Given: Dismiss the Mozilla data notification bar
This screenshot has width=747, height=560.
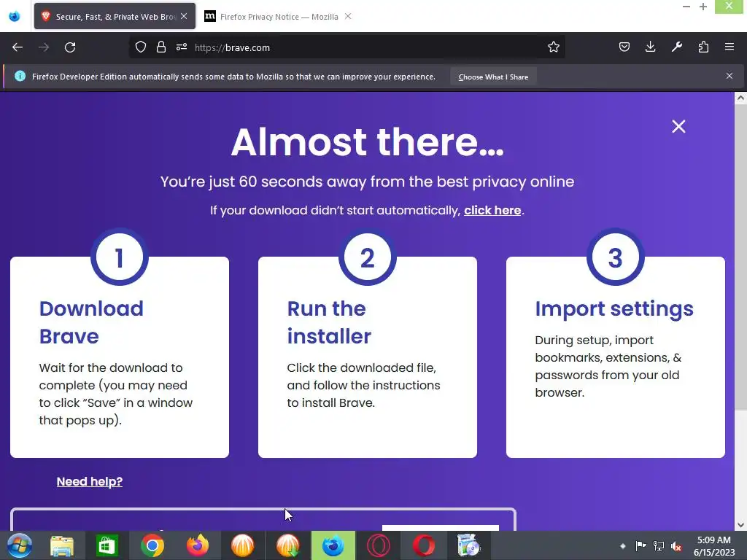Looking at the screenshot, I should (x=729, y=76).
